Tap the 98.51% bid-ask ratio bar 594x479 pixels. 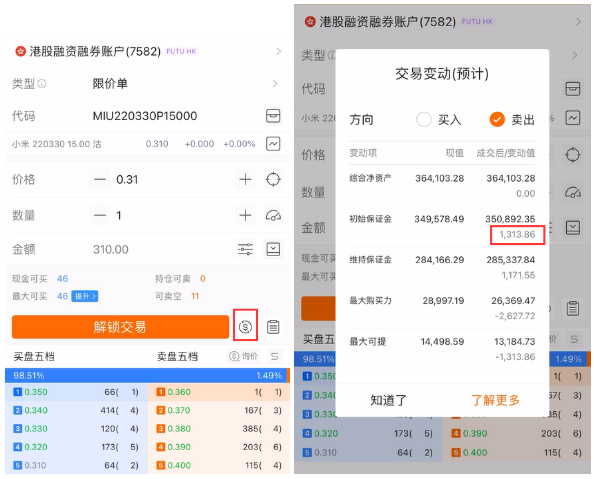coord(147,375)
